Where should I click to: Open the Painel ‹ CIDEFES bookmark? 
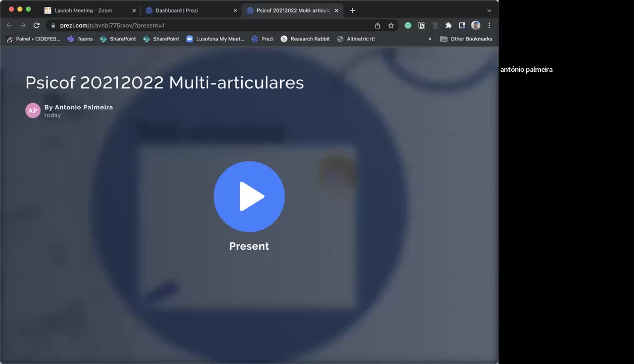33,39
